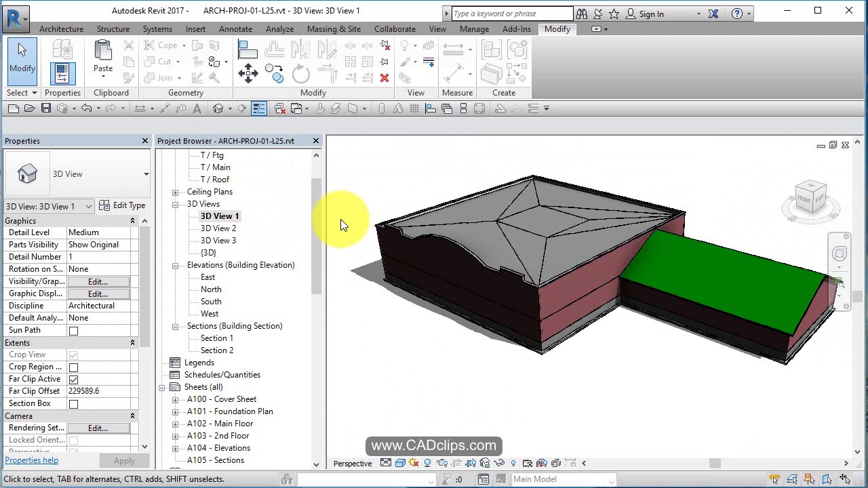Viewport: 868px width, 488px height.
Task: Check the Section Box checkbox
Action: point(73,403)
